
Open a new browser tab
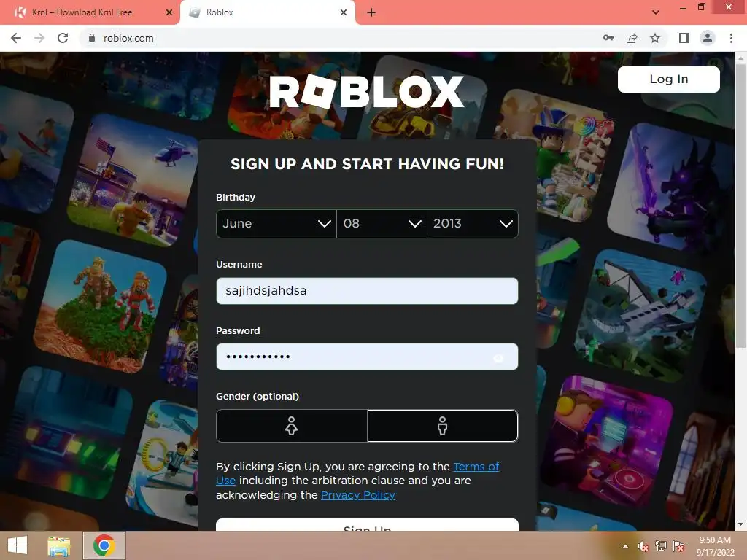click(x=371, y=12)
